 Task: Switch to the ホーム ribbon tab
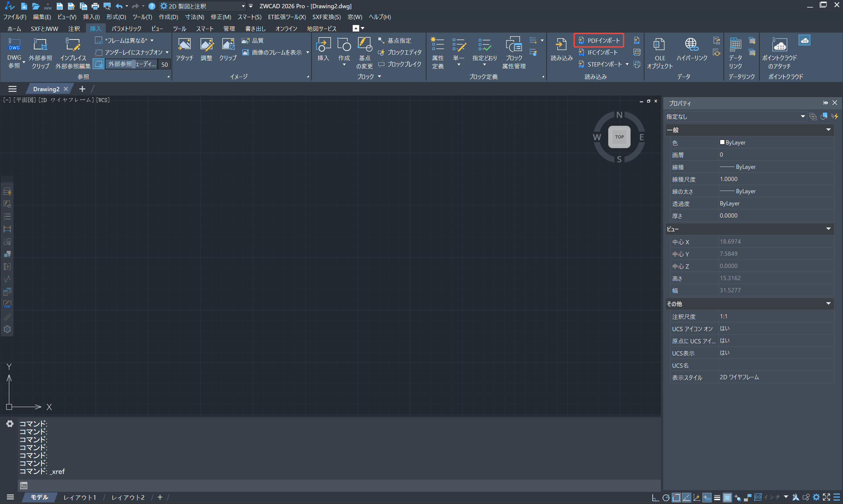tap(14, 29)
